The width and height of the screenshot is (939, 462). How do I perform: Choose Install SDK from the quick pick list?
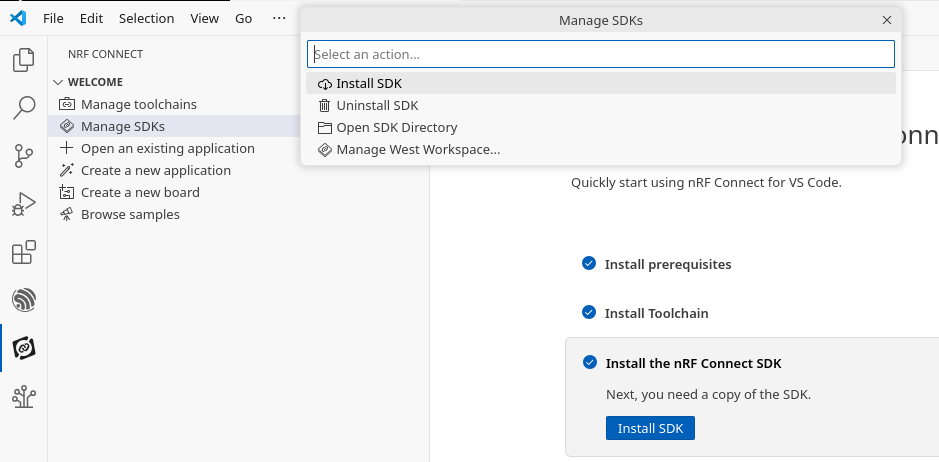tap(369, 83)
